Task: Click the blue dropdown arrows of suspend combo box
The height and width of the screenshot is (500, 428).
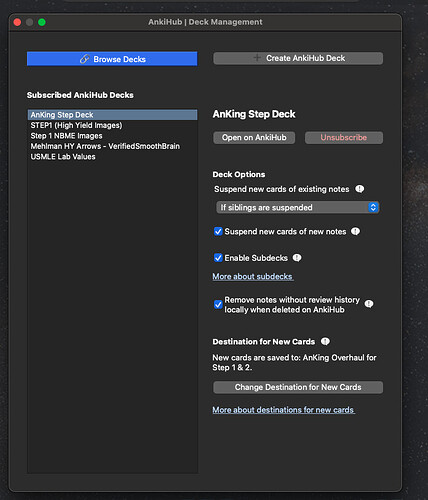Action: click(x=373, y=207)
